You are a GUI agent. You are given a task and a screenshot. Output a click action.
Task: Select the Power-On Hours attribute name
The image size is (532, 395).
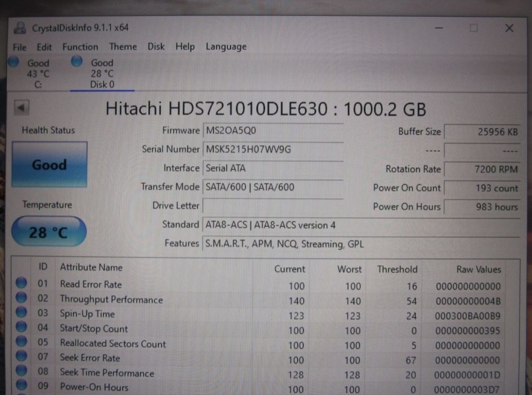click(x=94, y=387)
